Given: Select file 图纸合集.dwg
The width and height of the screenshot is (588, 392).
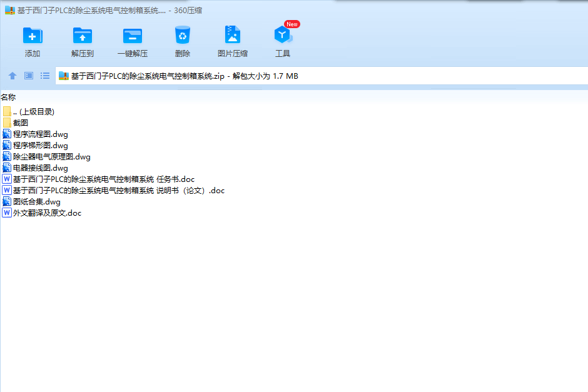Looking at the screenshot, I should coord(37,201).
